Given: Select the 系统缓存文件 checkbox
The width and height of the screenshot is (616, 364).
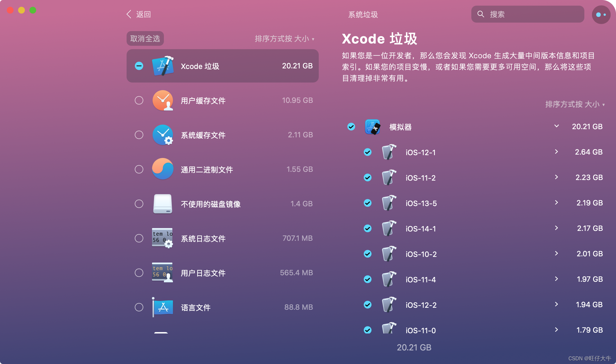Looking at the screenshot, I should click(139, 135).
